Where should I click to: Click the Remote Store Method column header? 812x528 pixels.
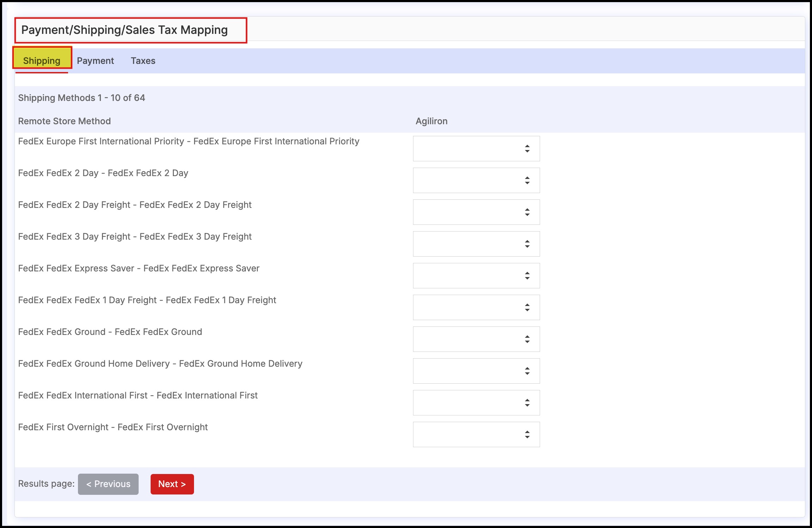[64, 121]
